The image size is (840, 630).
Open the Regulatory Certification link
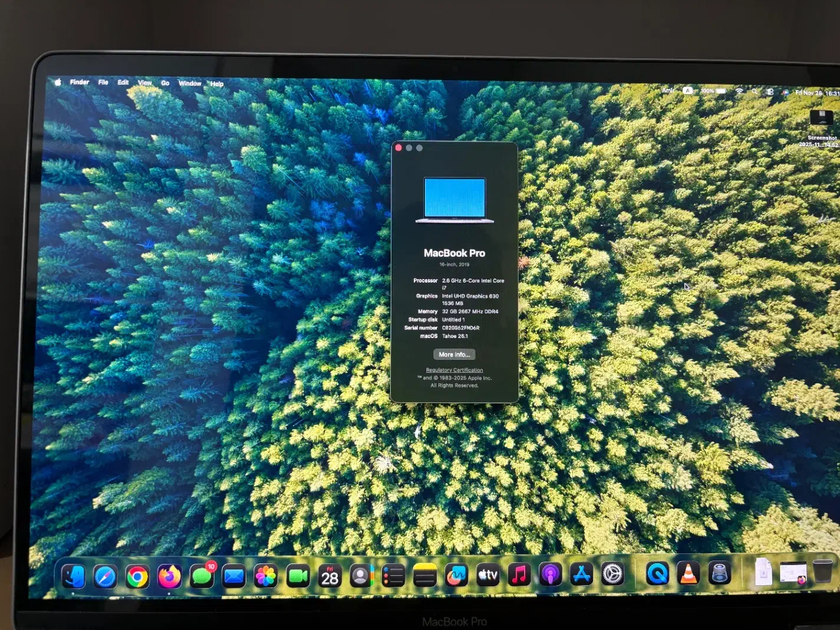454,370
